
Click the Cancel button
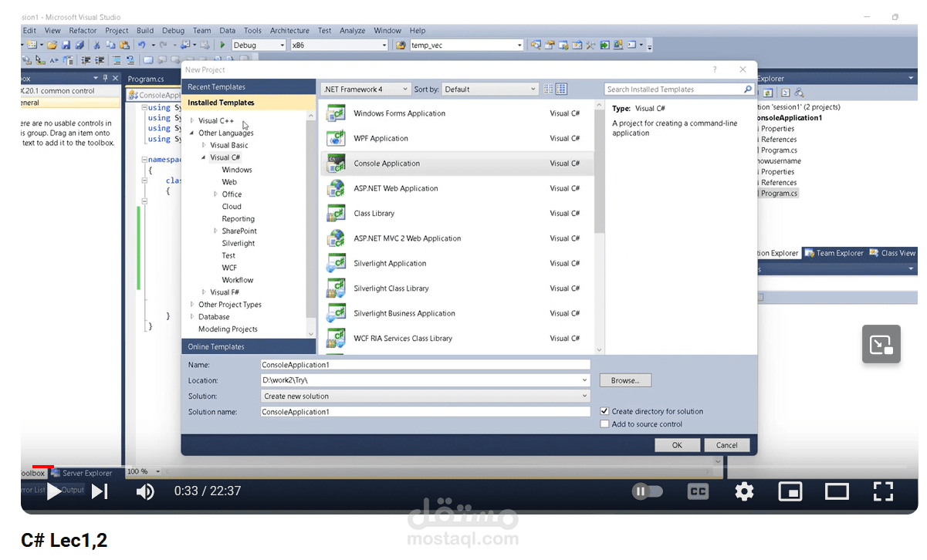(x=726, y=445)
